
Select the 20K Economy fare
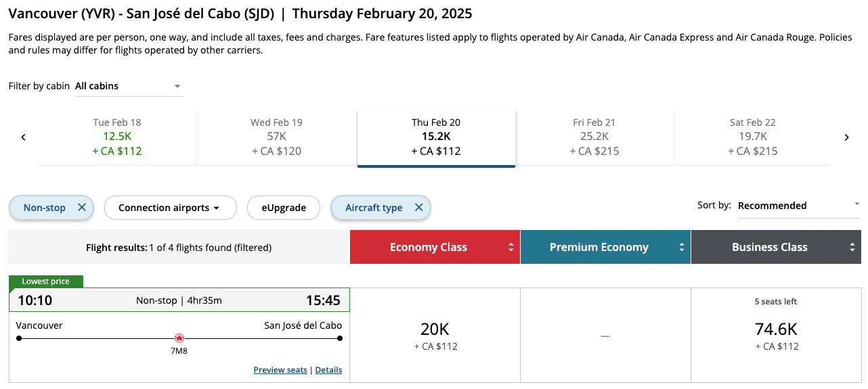pyautogui.click(x=435, y=336)
